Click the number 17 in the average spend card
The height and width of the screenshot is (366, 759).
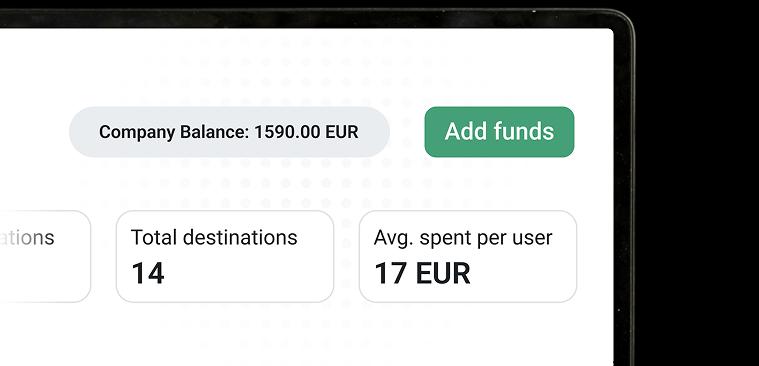pyautogui.click(x=391, y=274)
